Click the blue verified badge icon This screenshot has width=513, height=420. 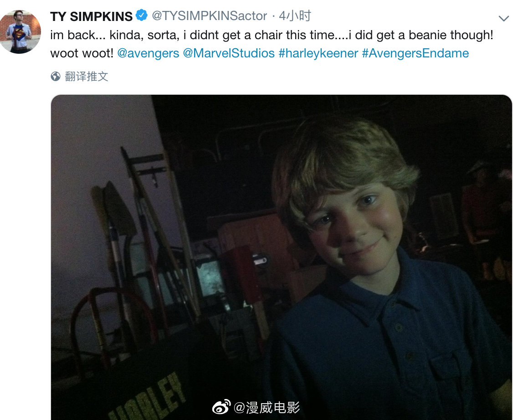pos(141,15)
